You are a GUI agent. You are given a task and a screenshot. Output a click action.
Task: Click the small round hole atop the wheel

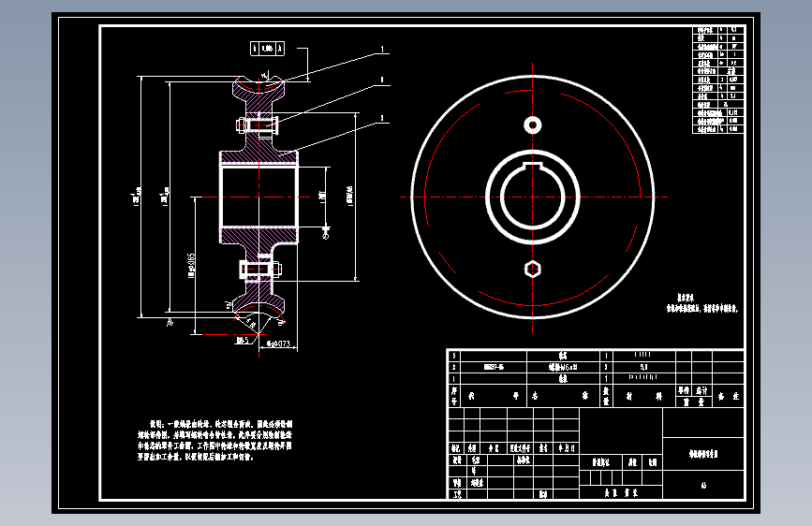pos(532,125)
